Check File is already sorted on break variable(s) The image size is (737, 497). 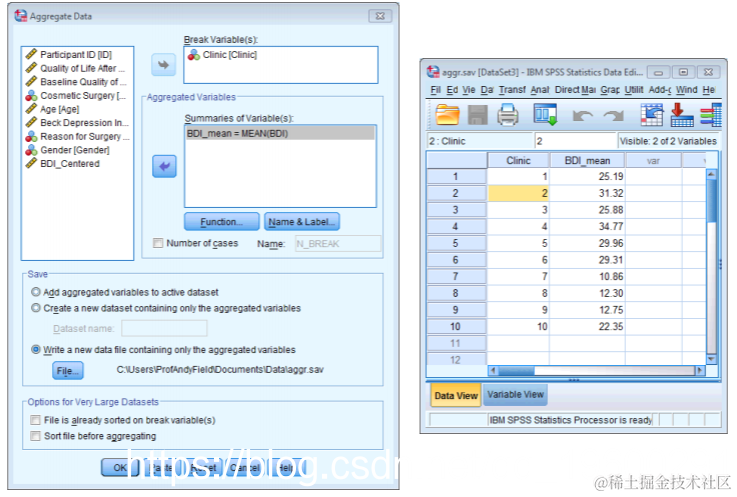click(35, 419)
